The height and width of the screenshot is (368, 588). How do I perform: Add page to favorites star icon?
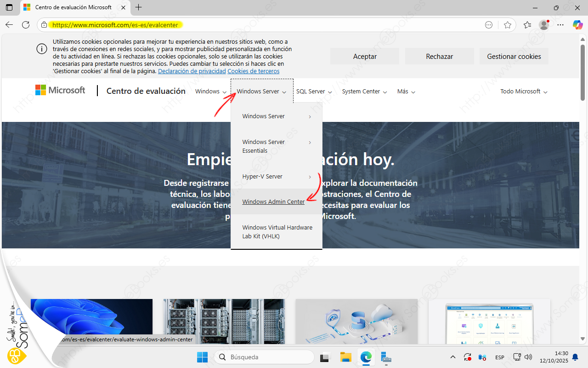click(x=507, y=25)
